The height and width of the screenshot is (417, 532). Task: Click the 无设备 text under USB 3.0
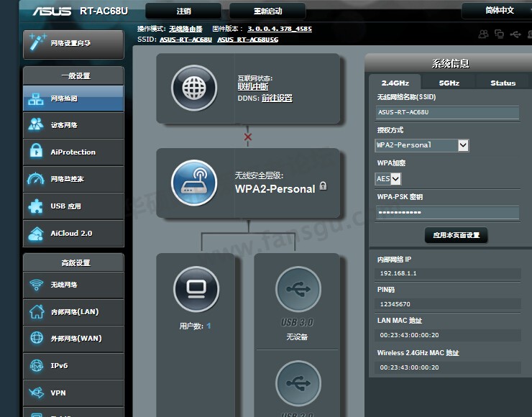click(297, 336)
